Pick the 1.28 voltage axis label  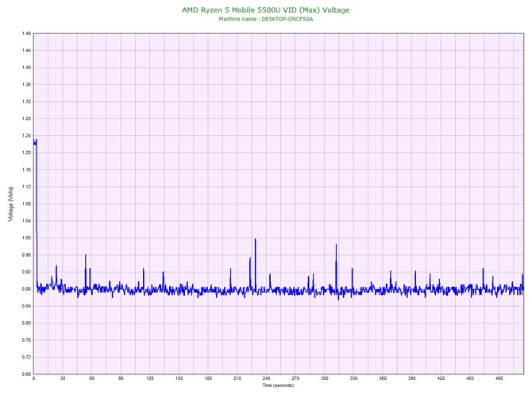26,119
